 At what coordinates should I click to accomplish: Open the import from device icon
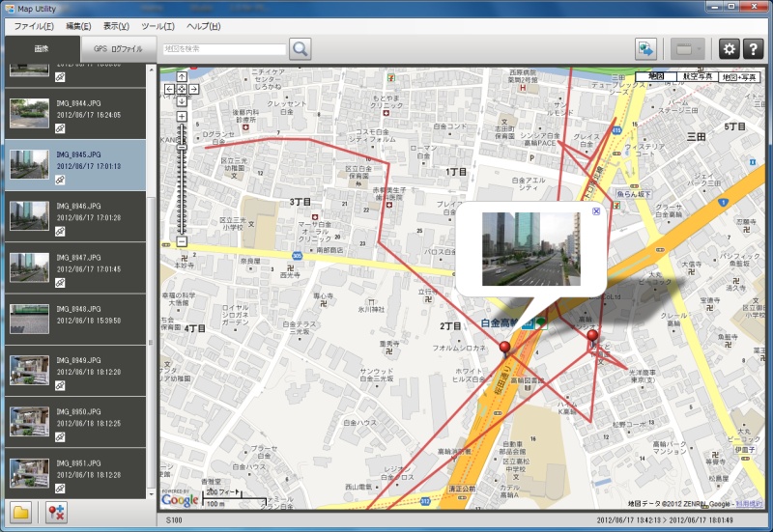click(x=645, y=49)
